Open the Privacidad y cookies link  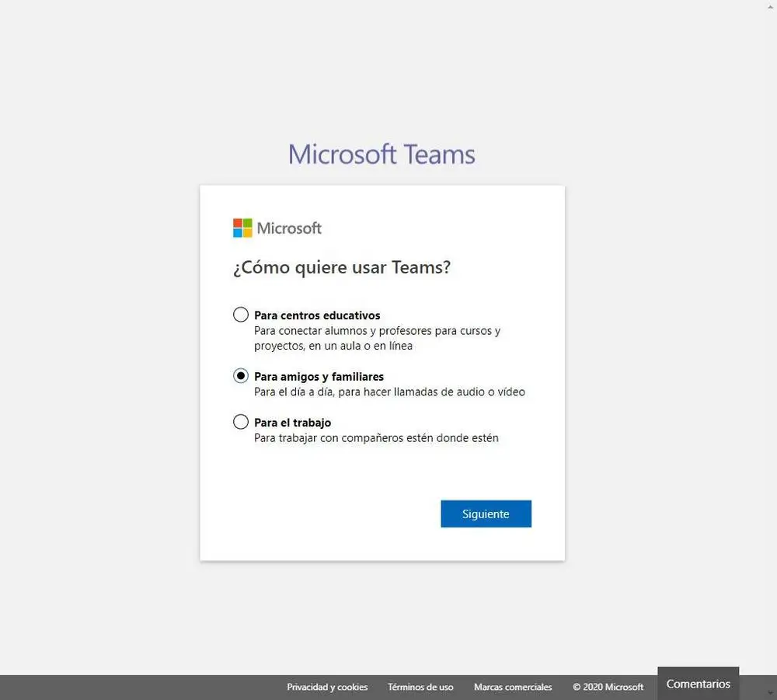(x=327, y=687)
